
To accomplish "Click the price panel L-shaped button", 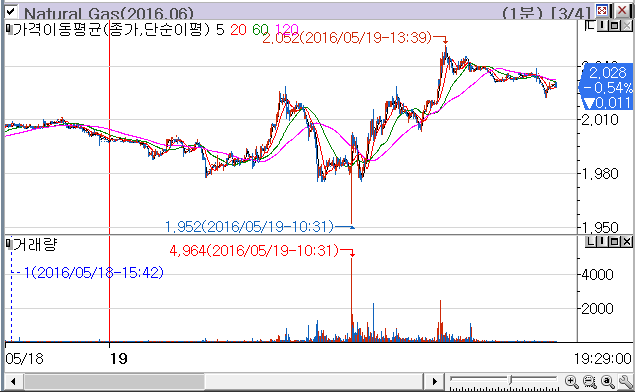I will pyautogui.click(x=590, y=26).
